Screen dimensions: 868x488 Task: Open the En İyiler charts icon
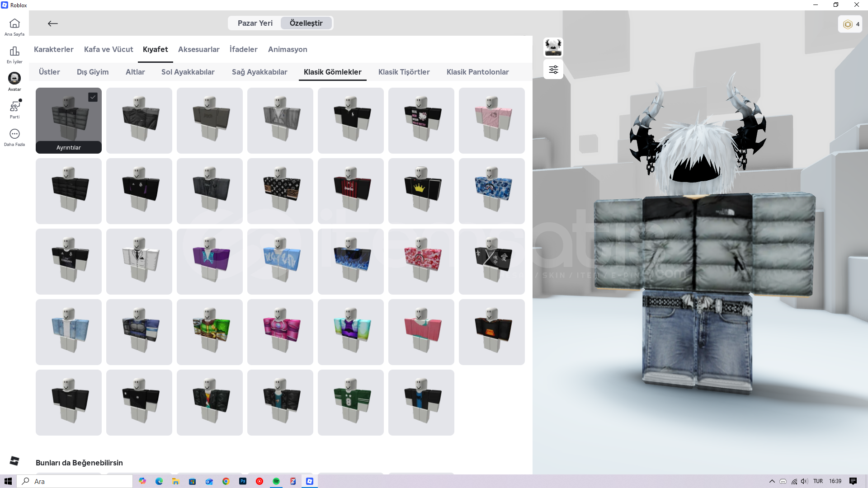pos(14,51)
